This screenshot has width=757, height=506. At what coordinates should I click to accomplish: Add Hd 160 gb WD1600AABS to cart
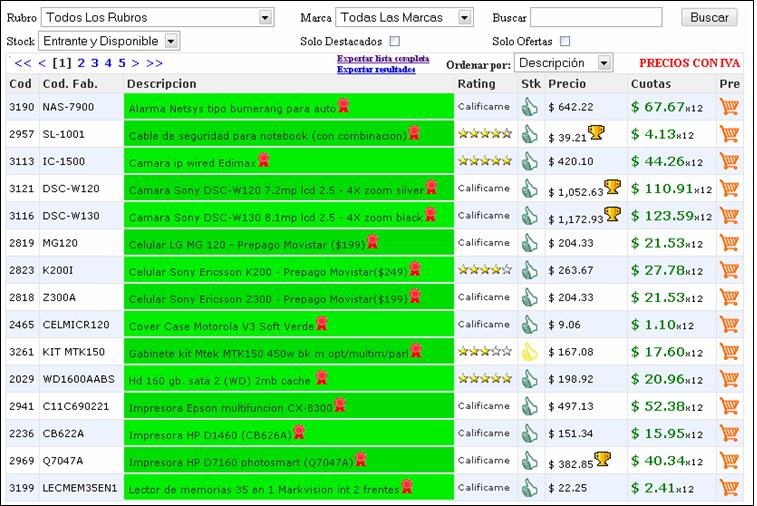(x=729, y=379)
